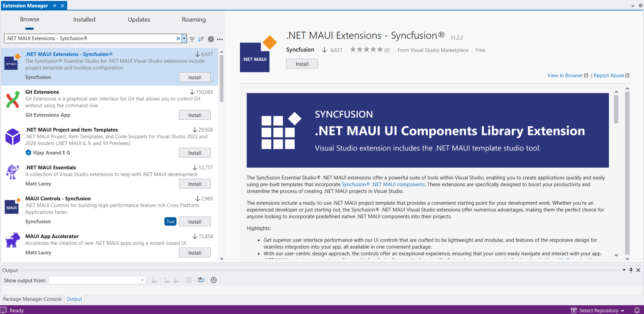Open the top-right window options gear
This screenshot has height=314, width=644.
[x=640, y=5]
